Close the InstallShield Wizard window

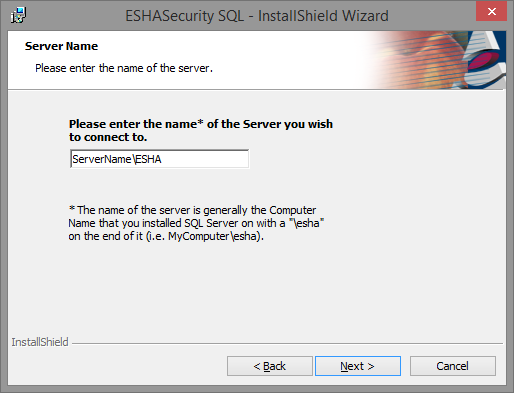[491, 12]
